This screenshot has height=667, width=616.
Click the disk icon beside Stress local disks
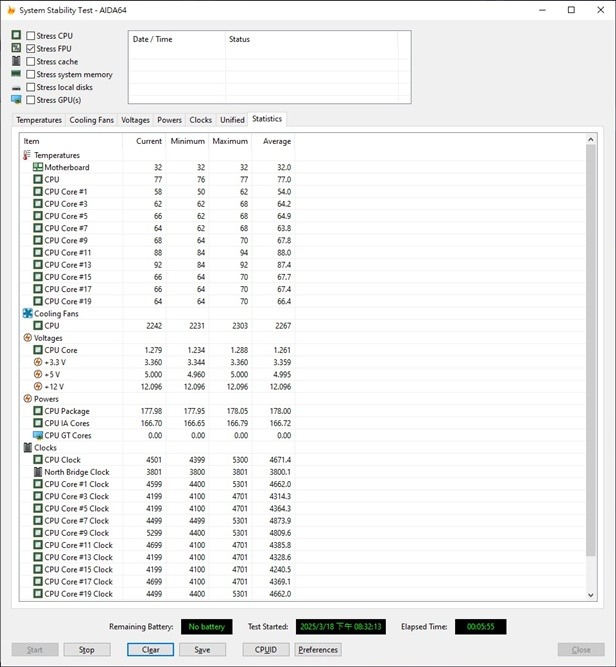16,88
